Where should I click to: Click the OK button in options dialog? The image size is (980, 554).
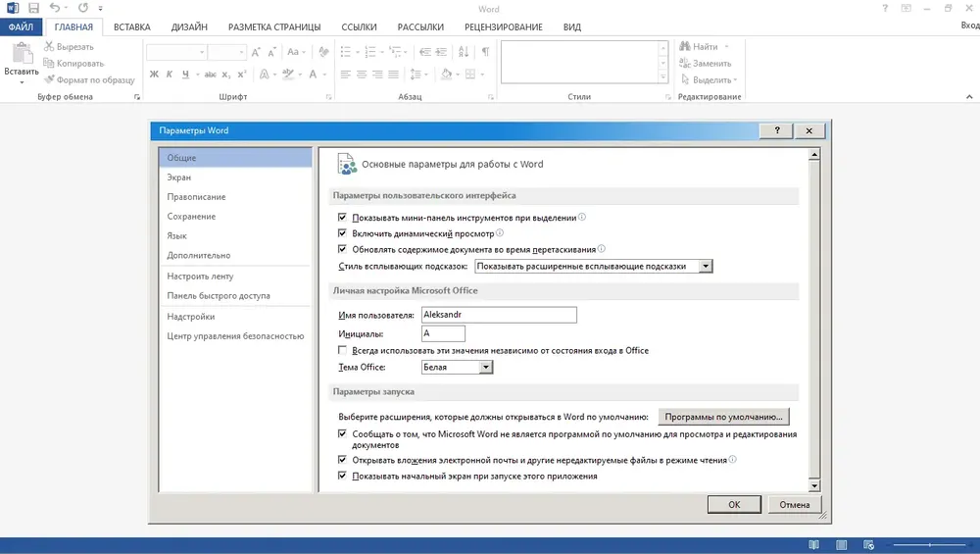[734, 504]
